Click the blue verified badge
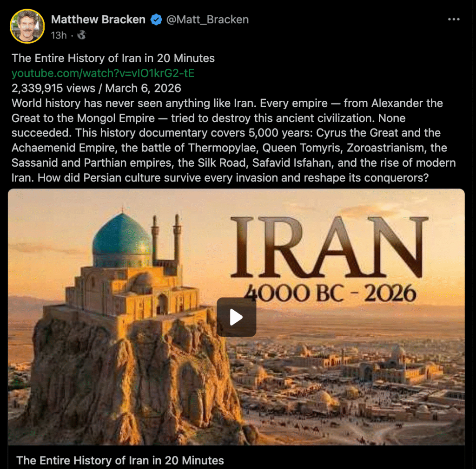This screenshot has width=476, height=469. pyautogui.click(x=156, y=20)
